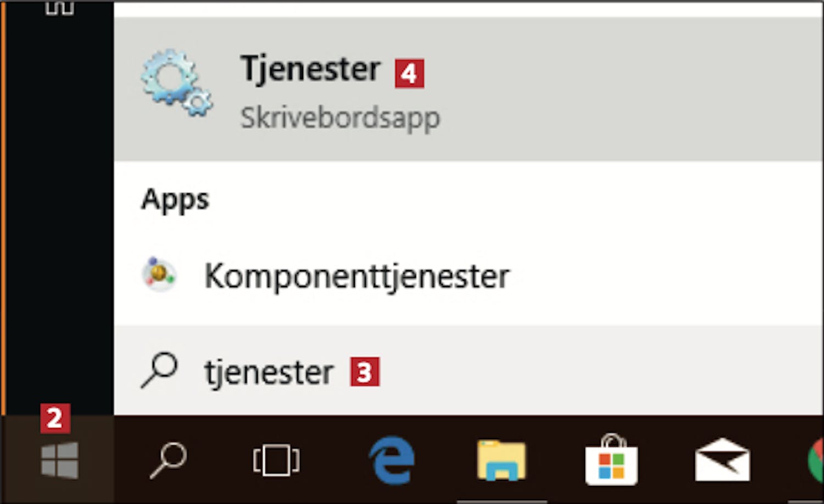Click the red number 3 marker
Viewport: 824px width, 504px height.
[365, 372]
